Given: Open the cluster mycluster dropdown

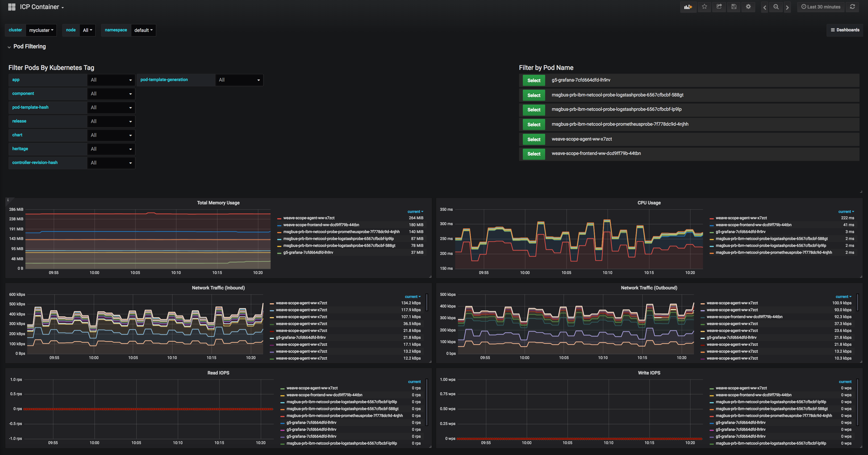Looking at the screenshot, I should (x=41, y=30).
